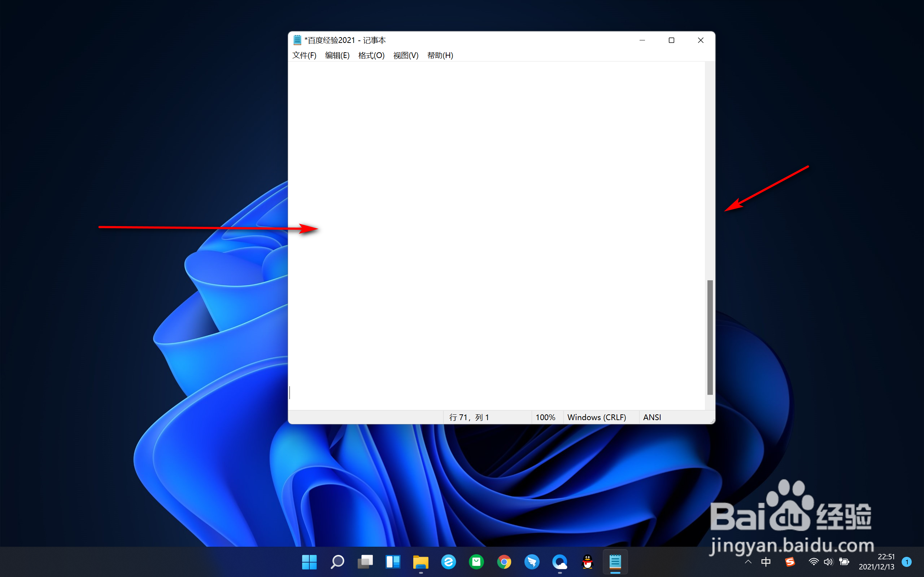The image size is (924, 577).
Task: Open the Windows Start menu
Action: [309, 562]
